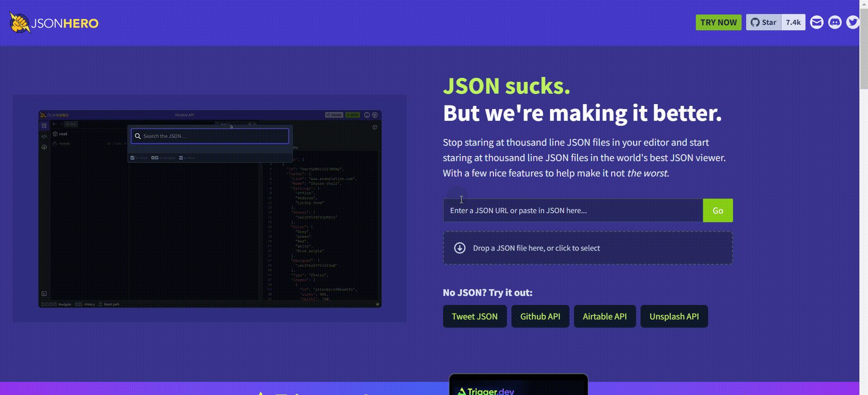The width and height of the screenshot is (868, 395).
Task: Click the 'No JSON? Try it out:' text
Action: click(x=487, y=292)
